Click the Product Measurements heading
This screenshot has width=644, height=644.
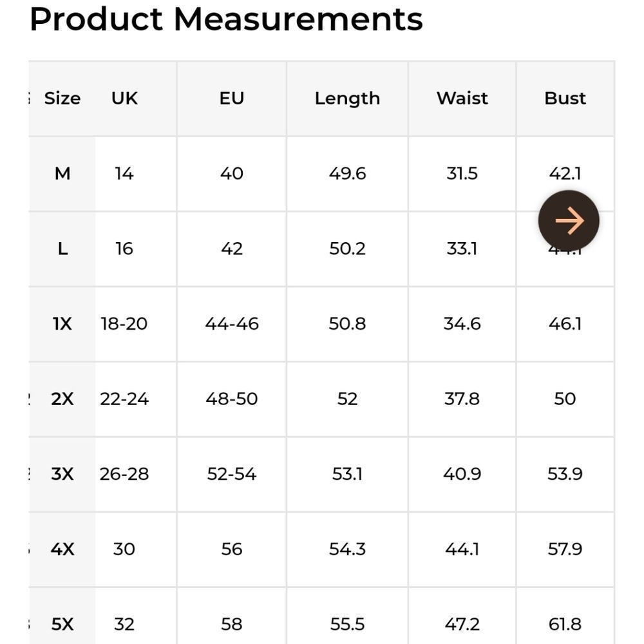tap(226, 19)
